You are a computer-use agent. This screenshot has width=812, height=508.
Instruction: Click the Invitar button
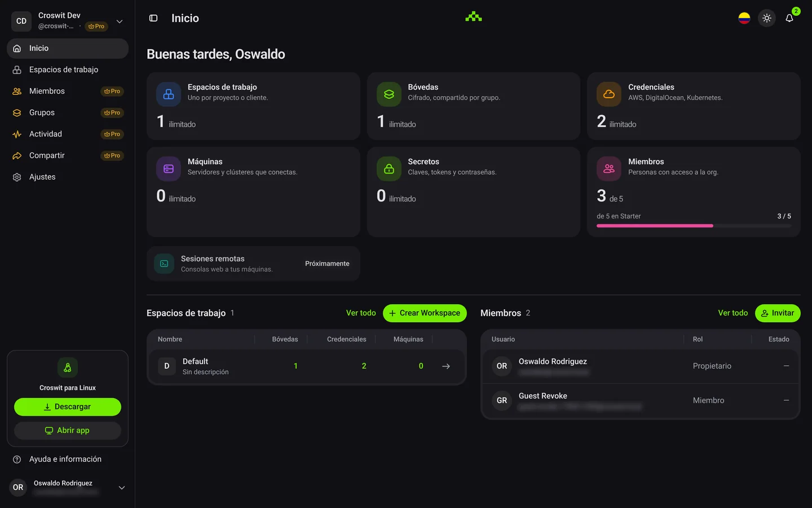[778, 313]
